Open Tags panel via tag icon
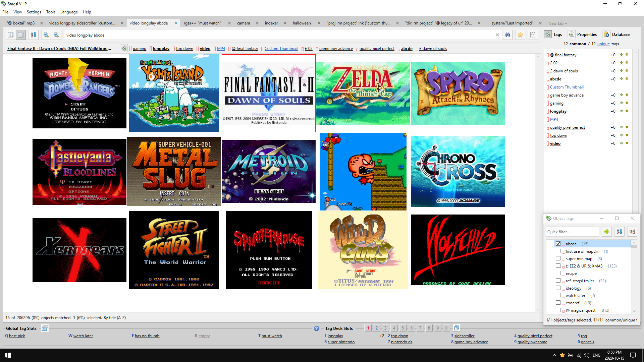The image size is (644, 362). click(548, 34)
